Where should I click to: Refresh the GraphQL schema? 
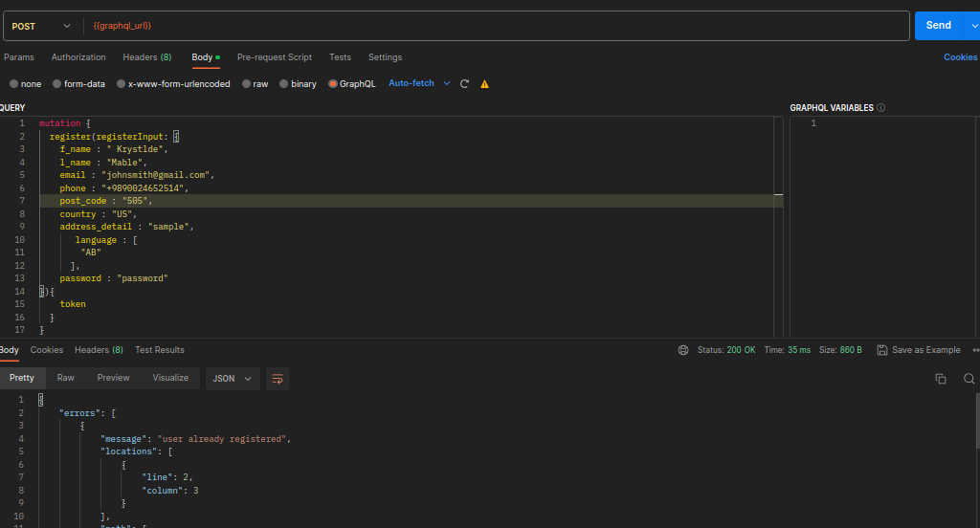click(464, 84)
